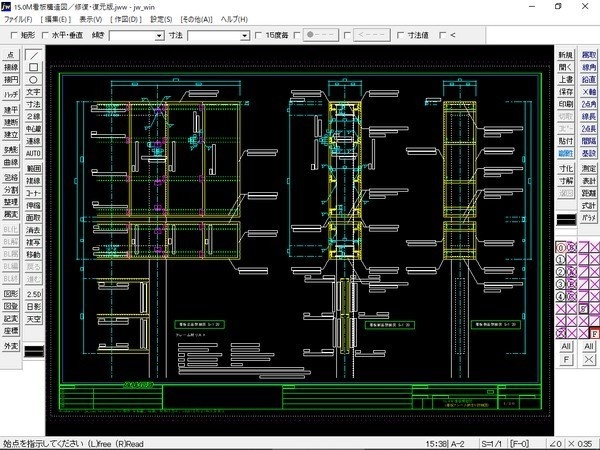Choose the 点 (point) tool
600x450 pixels.
click(11, 55)
